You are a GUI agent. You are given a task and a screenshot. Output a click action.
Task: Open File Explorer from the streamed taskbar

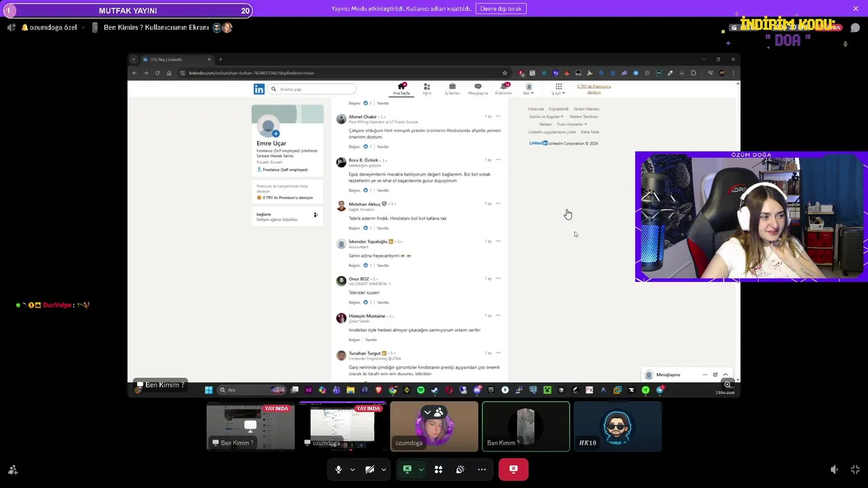[351, 390]
